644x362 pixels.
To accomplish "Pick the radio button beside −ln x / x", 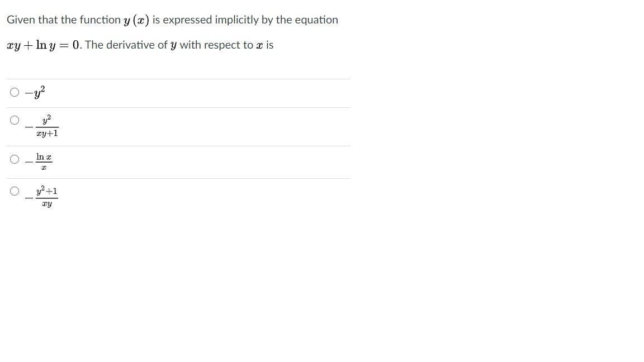I will pos(14,159).
